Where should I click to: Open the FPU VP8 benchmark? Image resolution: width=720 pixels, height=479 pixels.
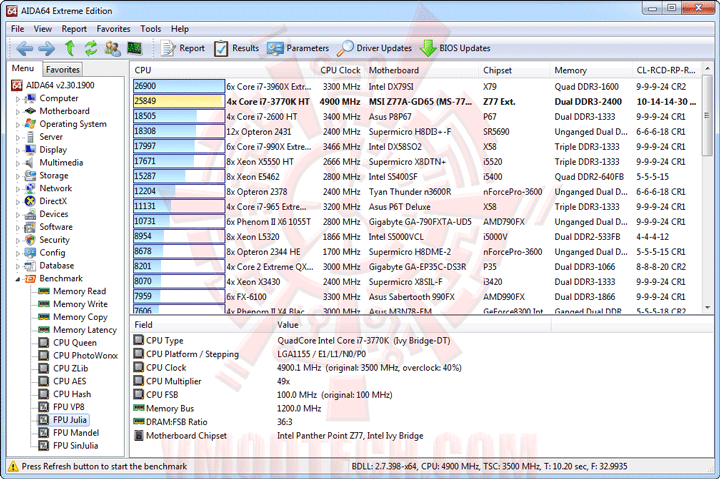click(x=62, y=407)
